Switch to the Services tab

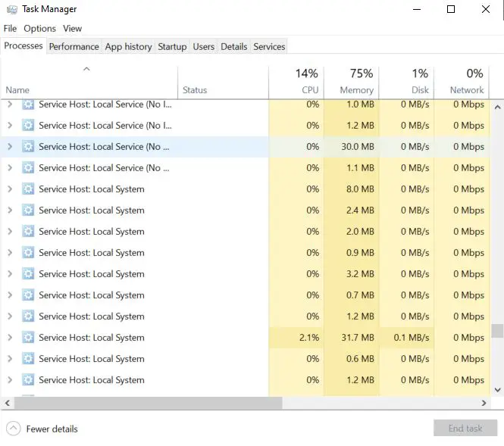tap(269, 46)
